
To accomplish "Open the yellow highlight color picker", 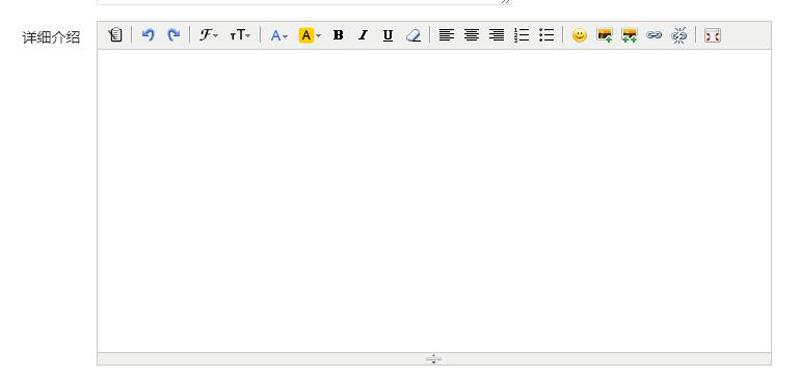I will (310, 35).
